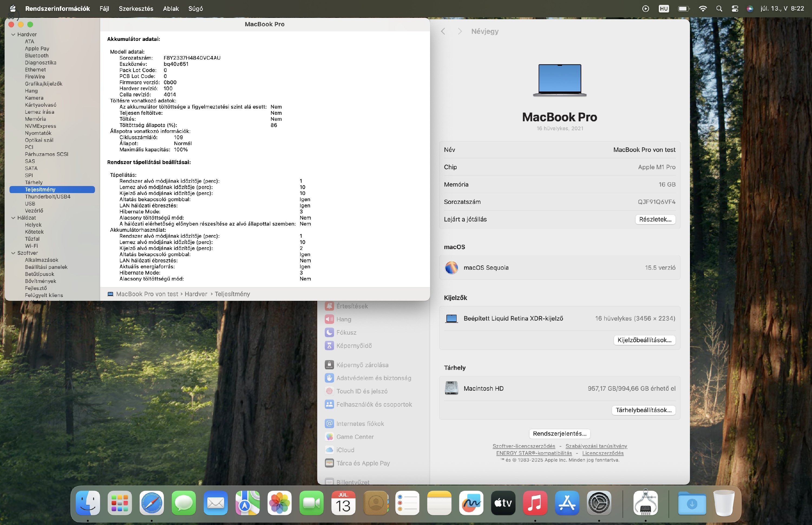The image size is (812, 525).
Task: Open Spotlight search in menu bar
Action: click(719, 8)
